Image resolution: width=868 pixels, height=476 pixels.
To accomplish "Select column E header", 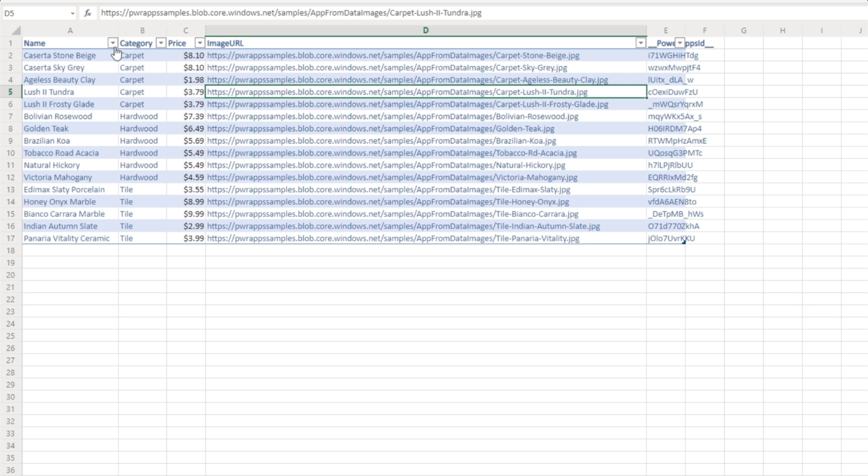I will point(666,30).
